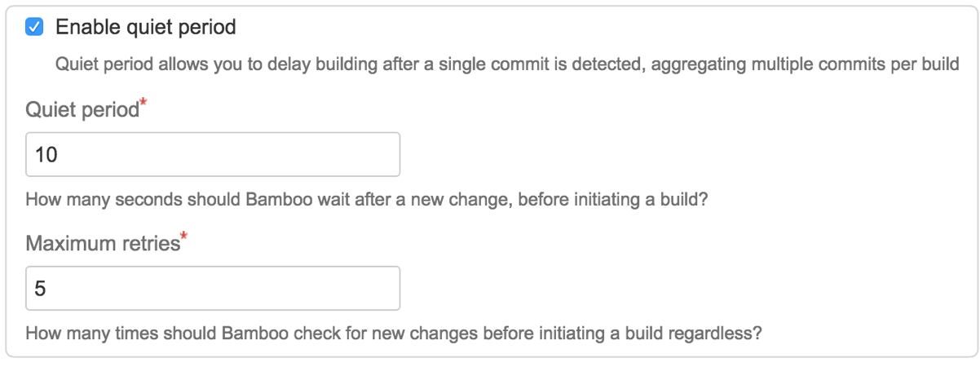Viewport: 980px width, 367px height.
Task: Click "Bamboo" in the seconds help text
Action: pos(275,200)
